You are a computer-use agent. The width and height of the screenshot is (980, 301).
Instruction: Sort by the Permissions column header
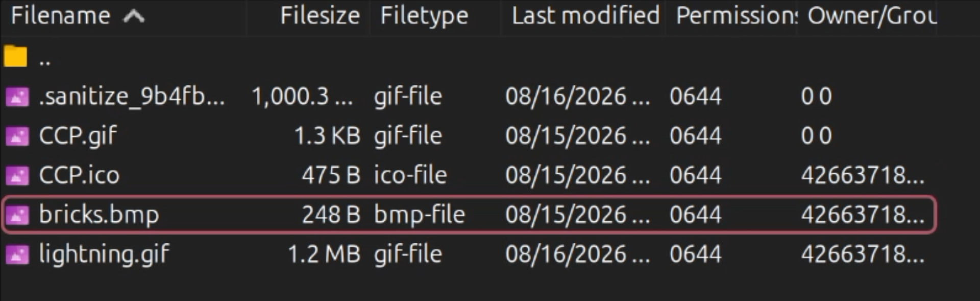[737, 16]
